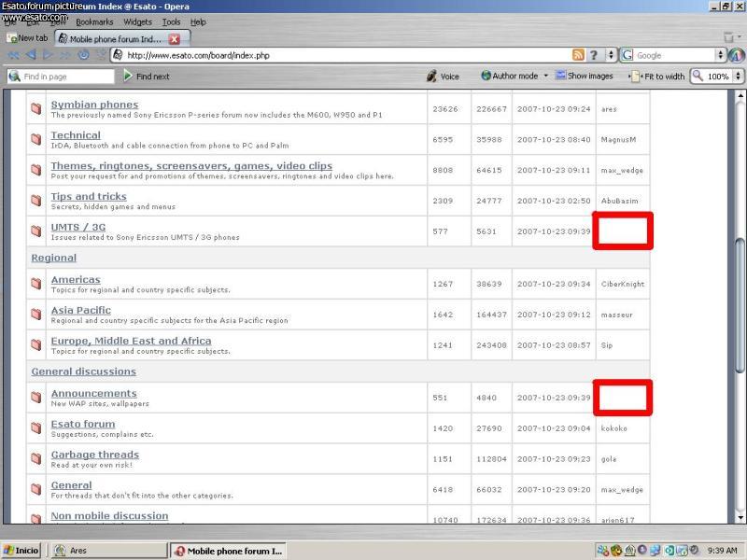Click the folder icon beside Symbian phones
This screenshot has width=747, height=560.
[36, 108]
